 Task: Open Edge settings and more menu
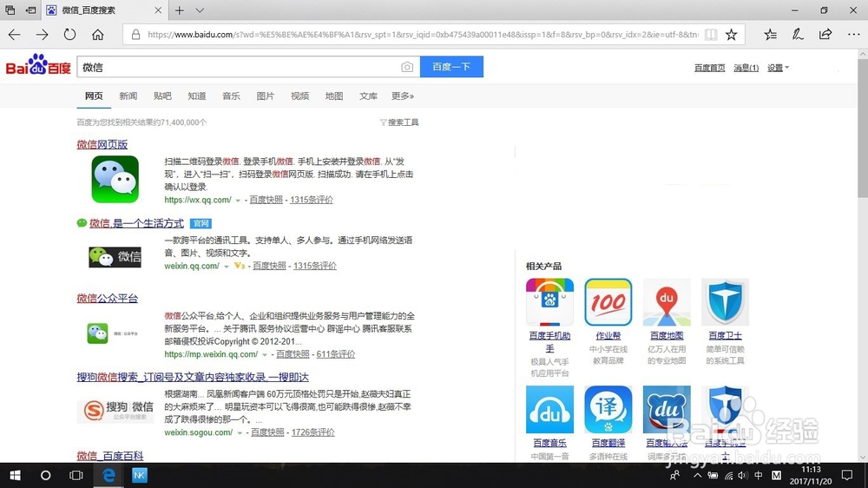coord(853,35)
